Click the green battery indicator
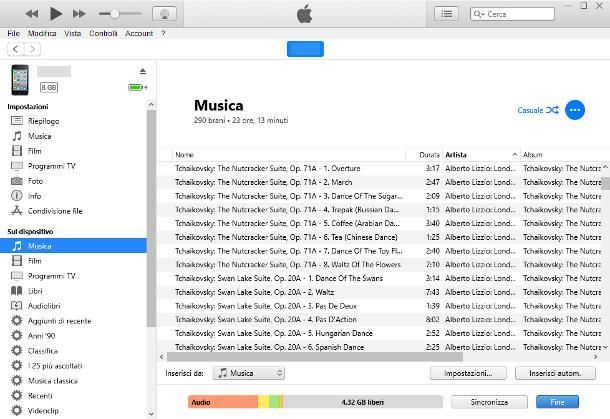Screen dimensions: 610x419 (x=137, y=88)
